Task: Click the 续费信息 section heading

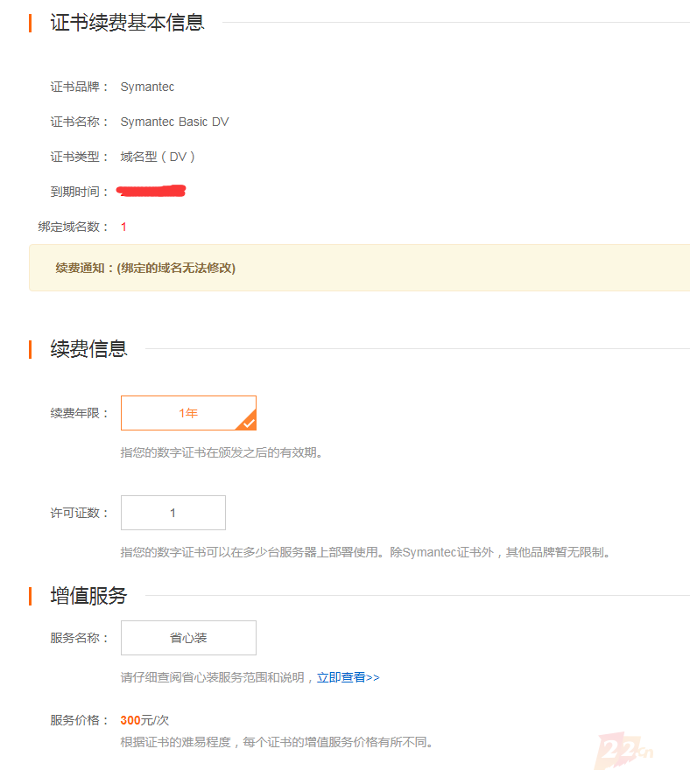Action: click(x=88, y=348)
